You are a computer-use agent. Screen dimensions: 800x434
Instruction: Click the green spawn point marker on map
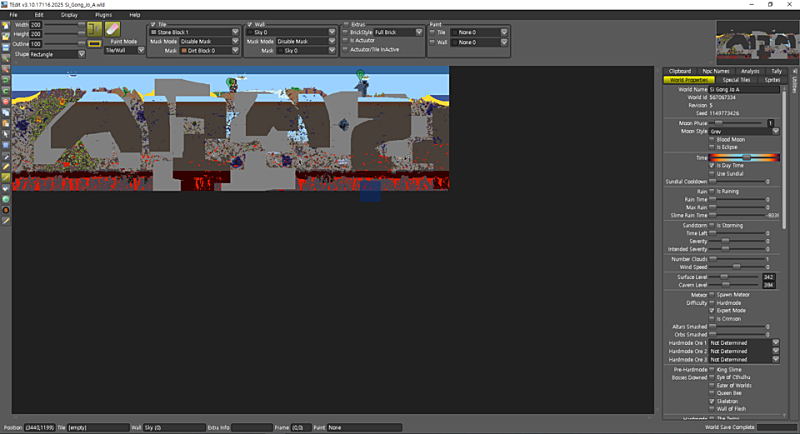pyautogui.click(x=230, y=82)
